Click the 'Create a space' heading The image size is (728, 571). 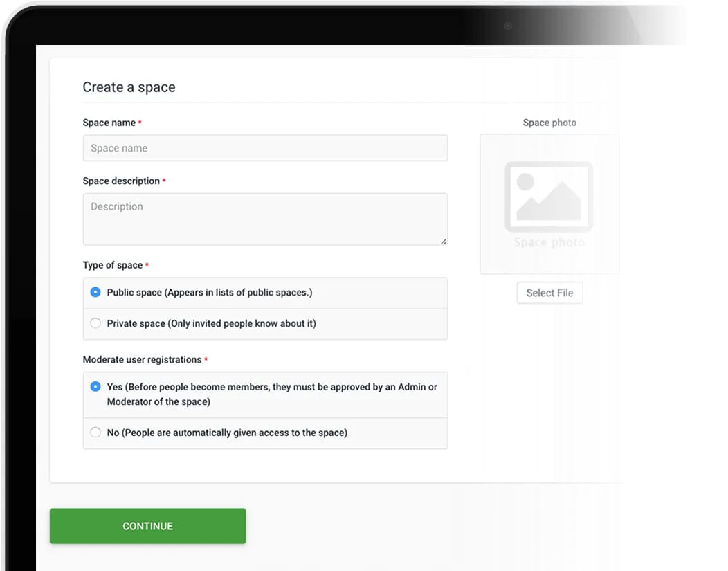[x=129, y=87]
